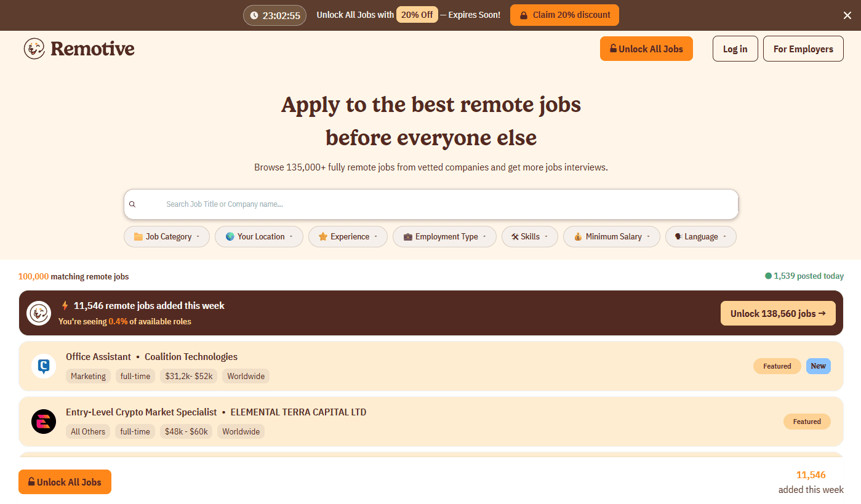
Task: Click ELEMENTAL TERRA CAPITAL LTD company name
Action: [x=298, y=412]
